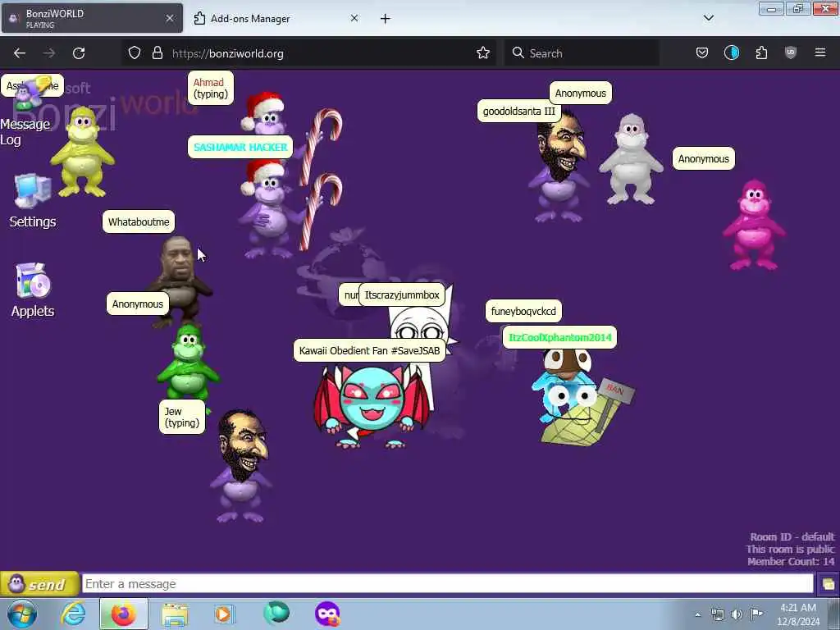This screenshot has width=840, height=630.
Task: Open the Windows Start orb
Action: click(x=22, y=614)
